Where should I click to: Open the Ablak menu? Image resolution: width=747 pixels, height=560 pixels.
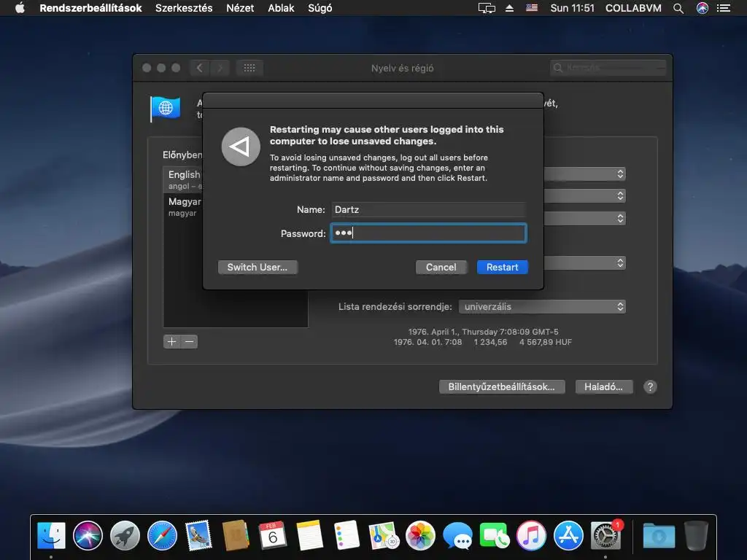(x=281, y=8)
